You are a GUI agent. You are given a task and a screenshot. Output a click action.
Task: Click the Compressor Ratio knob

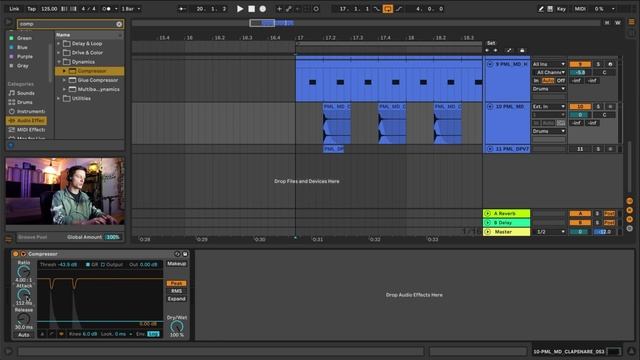(23, 271)
